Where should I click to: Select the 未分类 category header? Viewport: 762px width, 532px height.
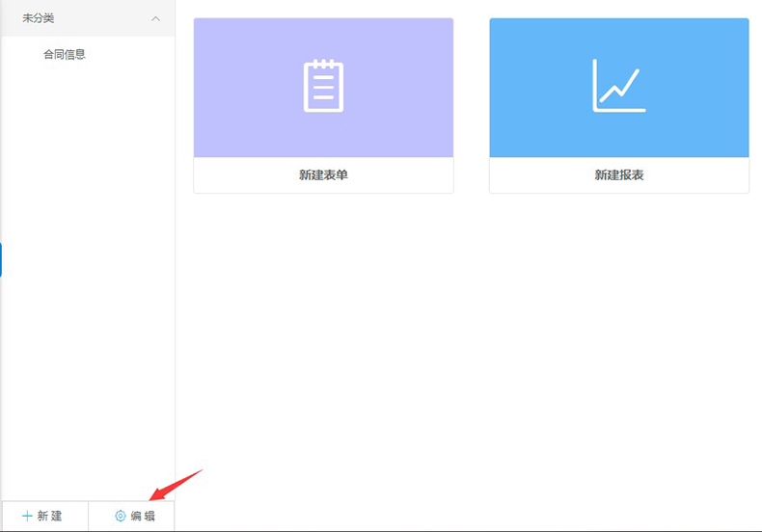(88, 18)
